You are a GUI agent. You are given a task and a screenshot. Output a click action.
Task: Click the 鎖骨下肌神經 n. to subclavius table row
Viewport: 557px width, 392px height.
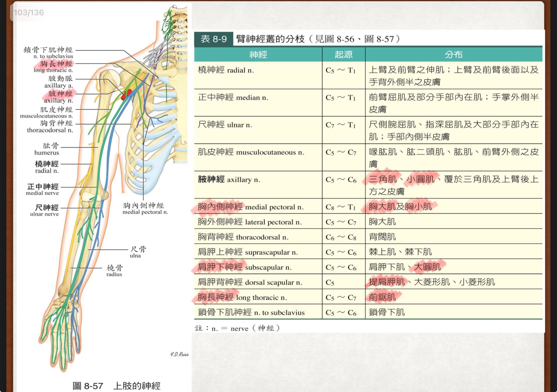(251, 312)
